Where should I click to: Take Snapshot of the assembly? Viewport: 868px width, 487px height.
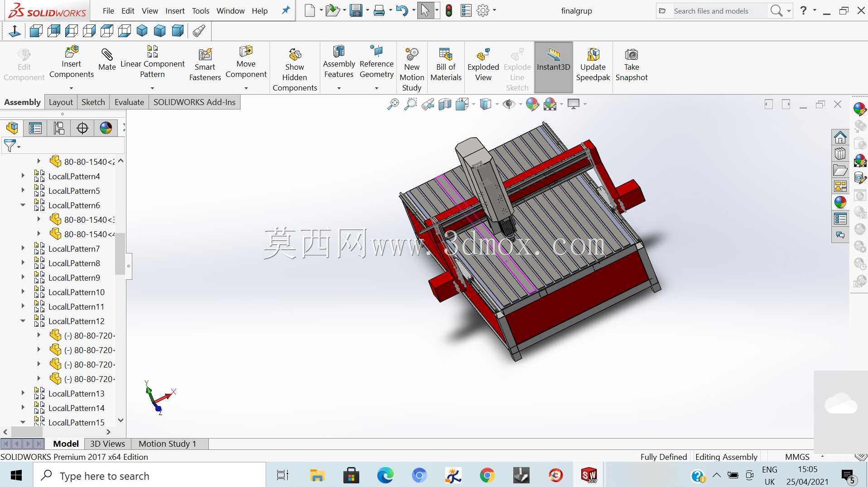point(632,65)
